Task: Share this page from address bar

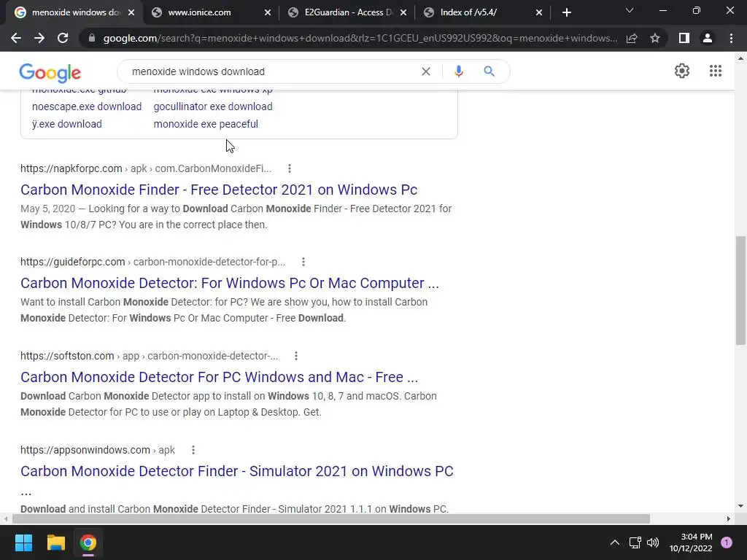Action: tap(632, 38)
